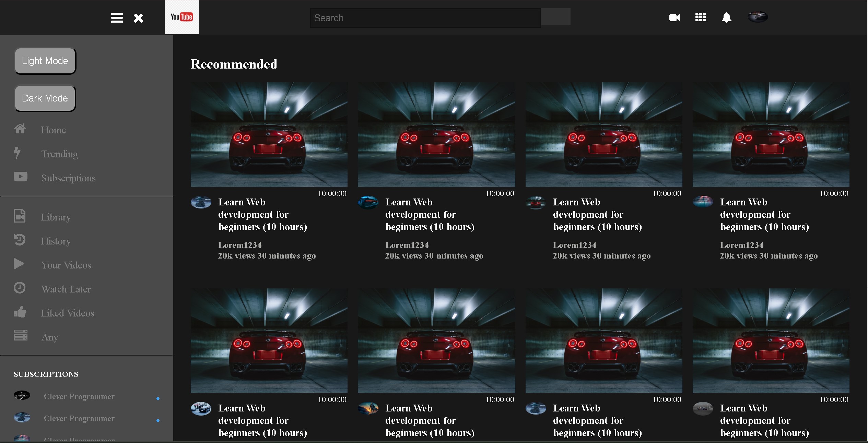This screenshot has width=868, height=443.
Task: Click the Library file icon
Action: [x=20, y=216]
